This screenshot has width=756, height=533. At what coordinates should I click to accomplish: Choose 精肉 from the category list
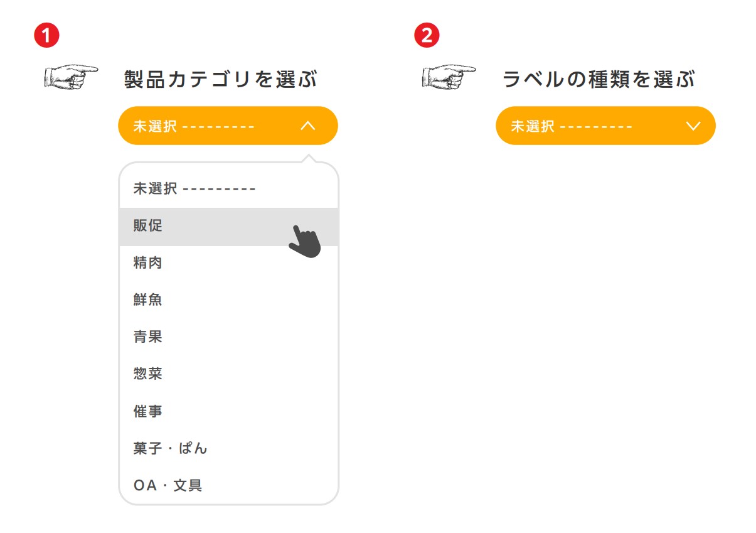pyautogui.click(x=148, y=263)
